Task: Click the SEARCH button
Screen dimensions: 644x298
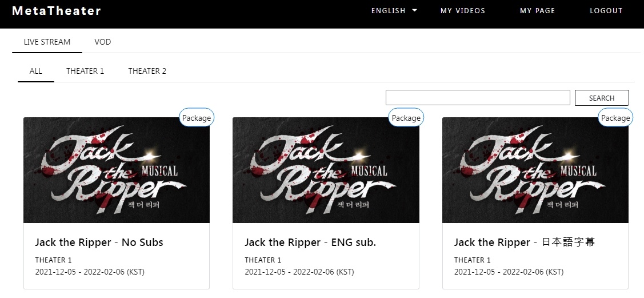Action: (x=602, y=98)
